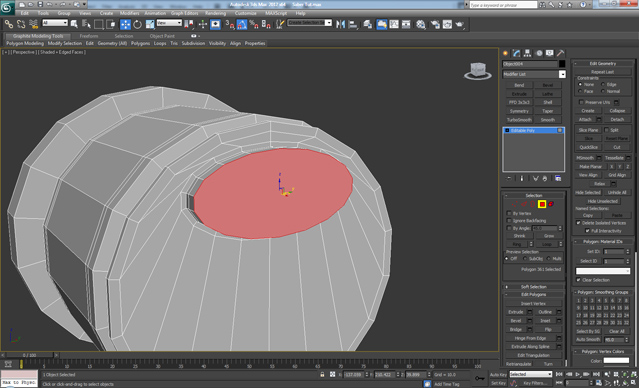The width and height of the screenshot is (639, 388).
Task: Click the Grow selection button
Action: click(x=549, y=236)
